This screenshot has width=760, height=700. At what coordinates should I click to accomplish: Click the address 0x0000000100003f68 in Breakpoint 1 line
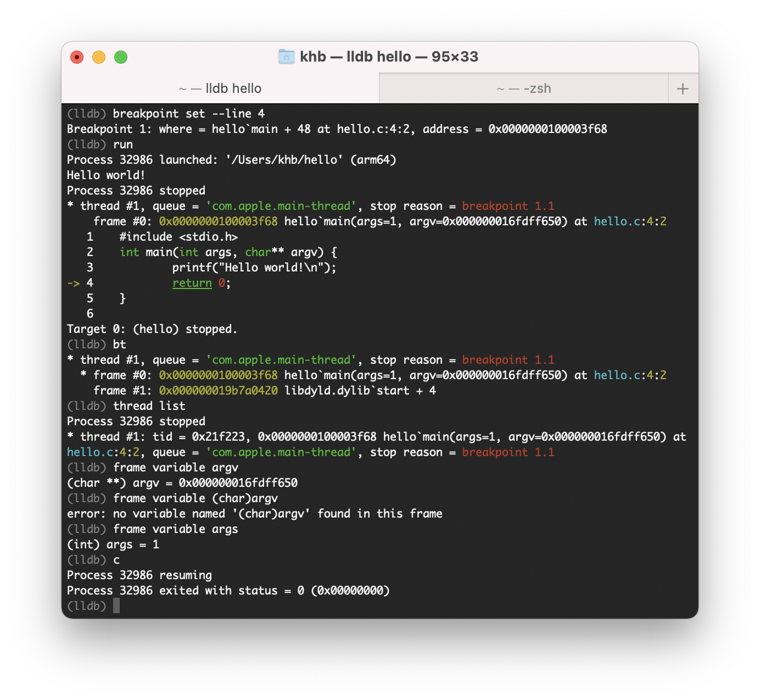click(547, 129)
